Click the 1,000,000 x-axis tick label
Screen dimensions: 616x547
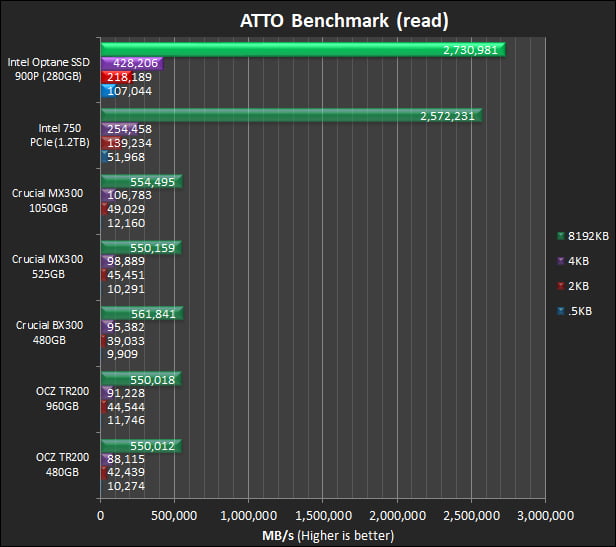(248, 516)
